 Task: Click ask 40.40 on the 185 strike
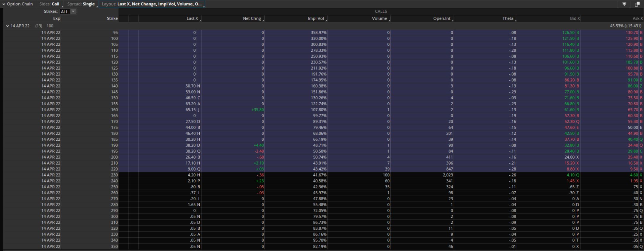633,139
